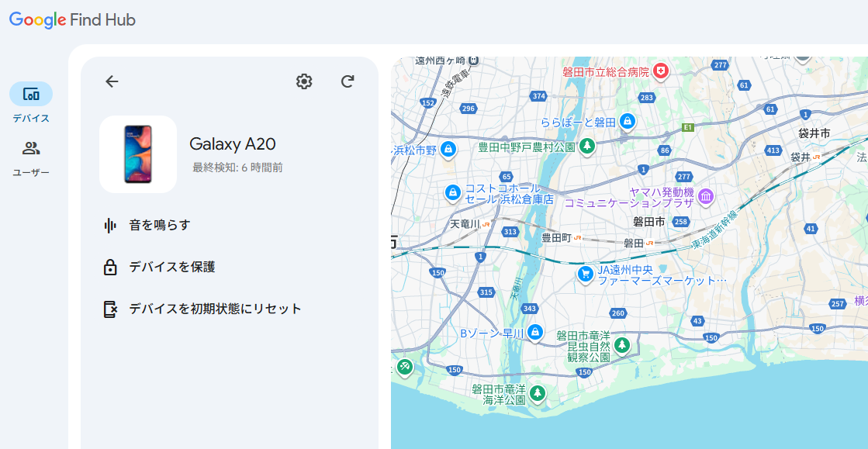Click the 磐田市立総合病院 hospital marker
This screenshot has width=868, height=449.
pyautogui.click(x=661, y=71)
